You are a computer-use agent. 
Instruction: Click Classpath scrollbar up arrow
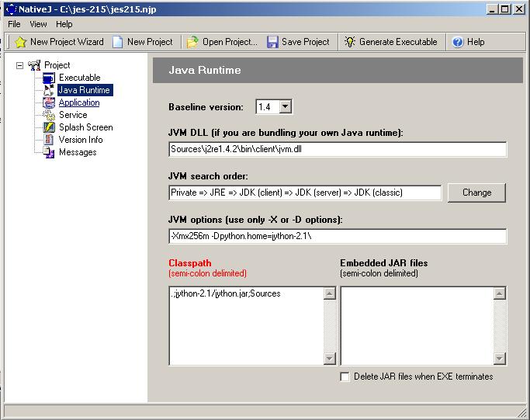330,293
